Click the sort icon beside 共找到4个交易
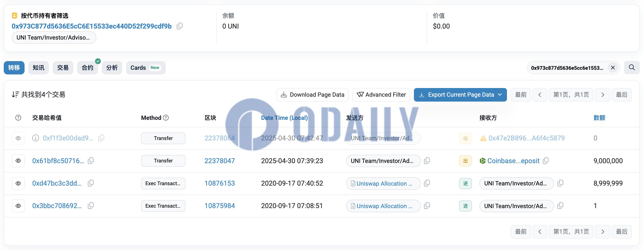The image size is (644, 250). click(15, 94)
